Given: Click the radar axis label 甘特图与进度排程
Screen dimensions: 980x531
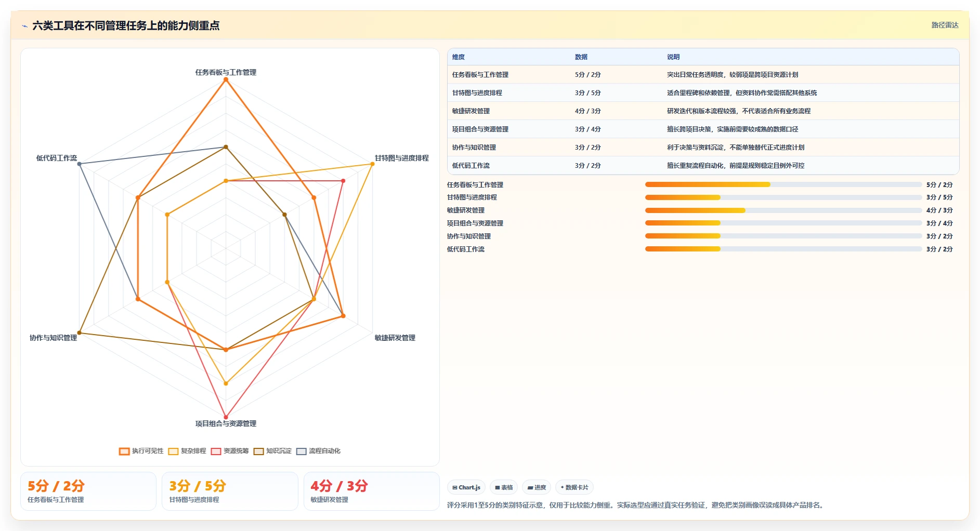Looking at the screenshot, I should coord(402,158).
